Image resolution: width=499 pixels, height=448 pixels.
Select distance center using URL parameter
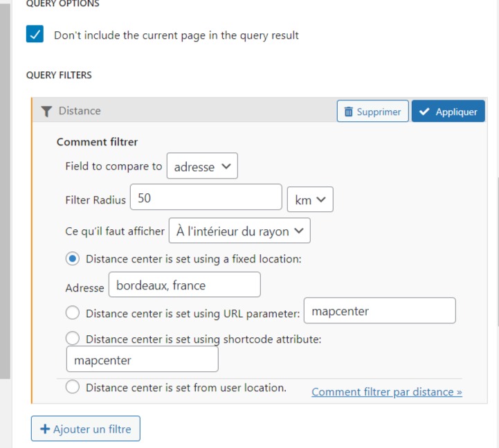click(x=73, y=313)
